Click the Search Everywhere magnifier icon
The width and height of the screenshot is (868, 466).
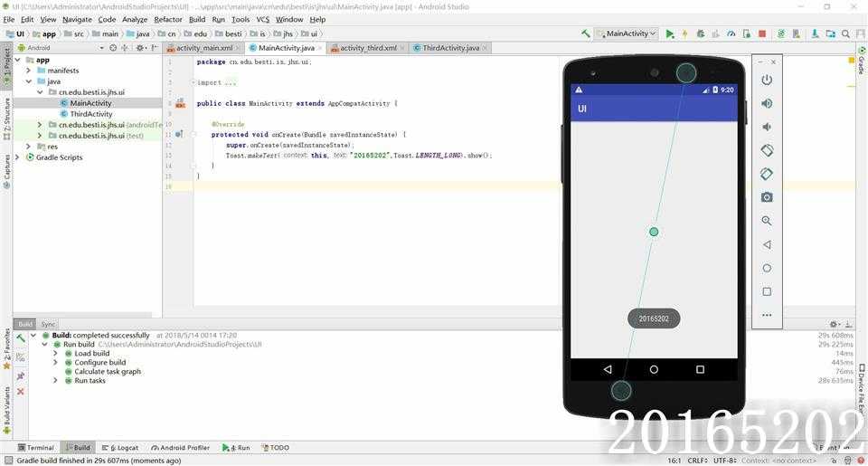(x=845, y=33)
